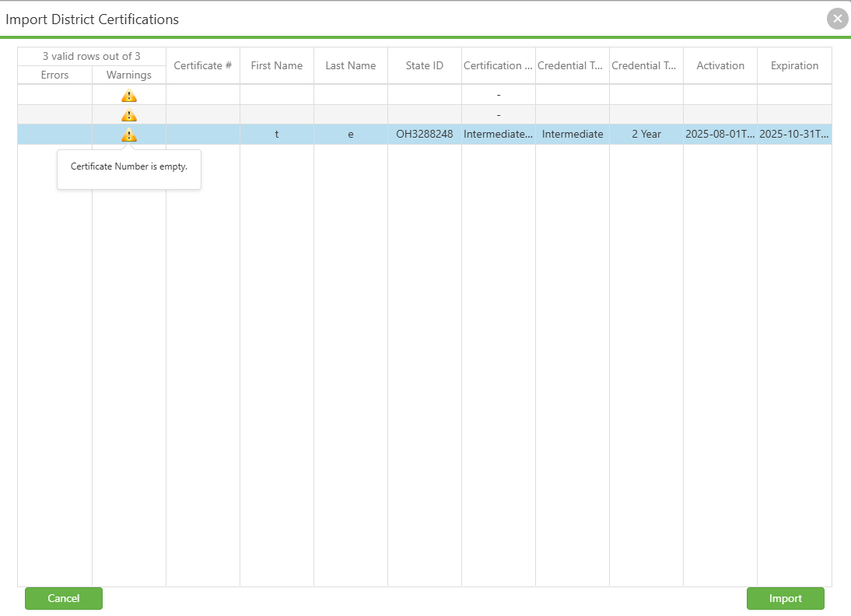Click the 2025-08-01T activation date cell
Screen dimensions: 851x616
click(x=720, y=134)
